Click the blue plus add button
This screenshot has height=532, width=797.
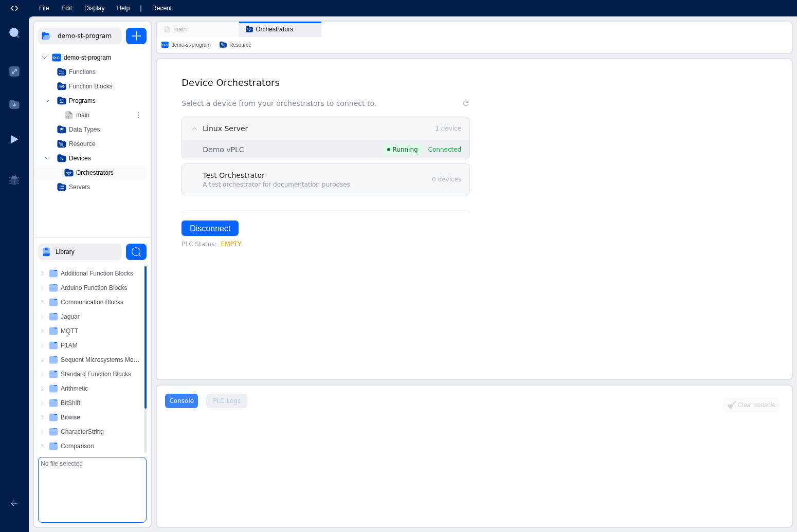coord(136,36)
